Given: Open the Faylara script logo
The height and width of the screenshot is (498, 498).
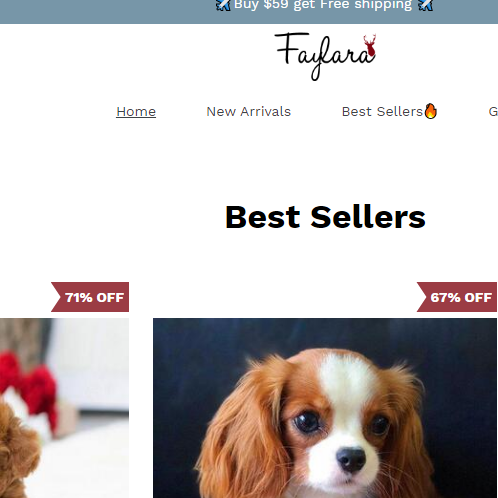Looking at the screenshot, I should (x=326, y=56).
